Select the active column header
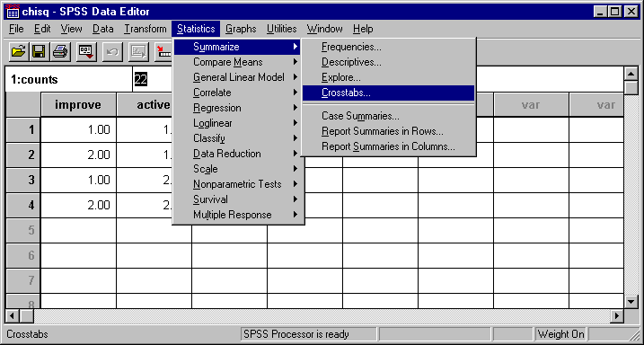This screenshot has height=345, width=644. (x=145, y=105)
